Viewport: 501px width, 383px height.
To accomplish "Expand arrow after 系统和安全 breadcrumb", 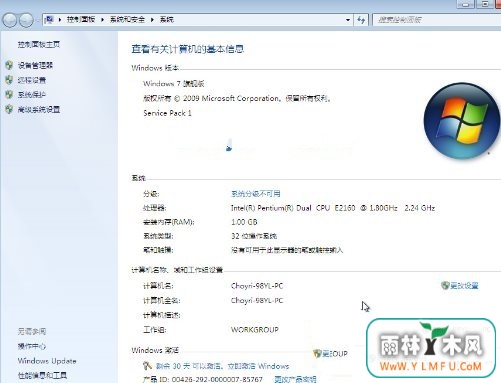I will tap(152, 20).
